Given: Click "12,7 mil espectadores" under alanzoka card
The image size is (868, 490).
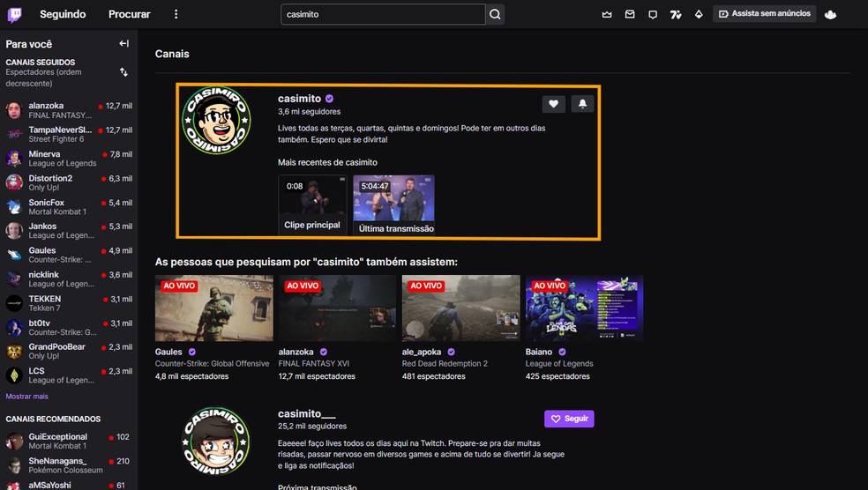Looking at the screenshot, I should tap(317, 376).
